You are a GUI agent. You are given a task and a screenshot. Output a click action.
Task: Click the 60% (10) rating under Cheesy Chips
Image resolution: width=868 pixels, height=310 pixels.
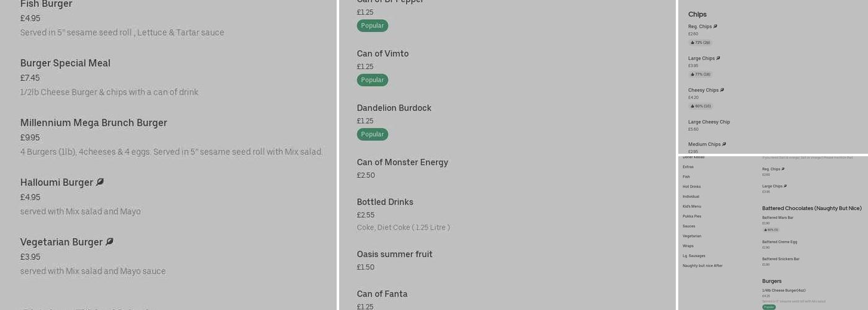(x=701, y=106)
